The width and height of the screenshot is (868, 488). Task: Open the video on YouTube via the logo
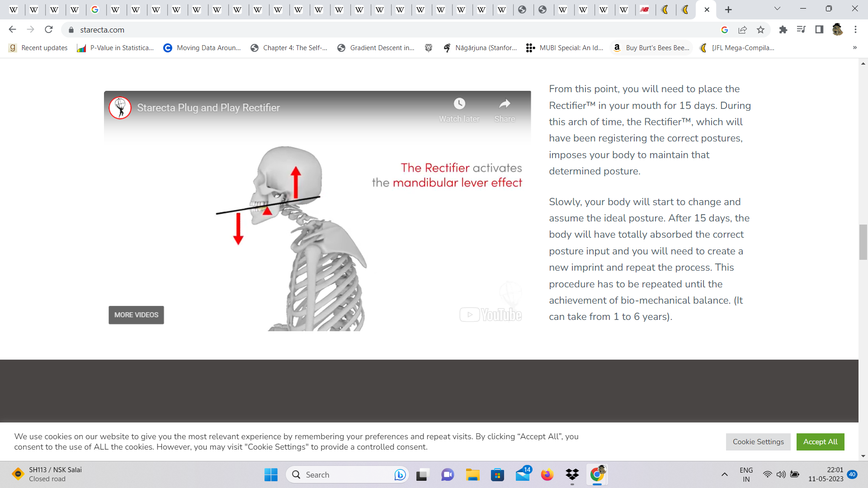(x=491, y=314)
